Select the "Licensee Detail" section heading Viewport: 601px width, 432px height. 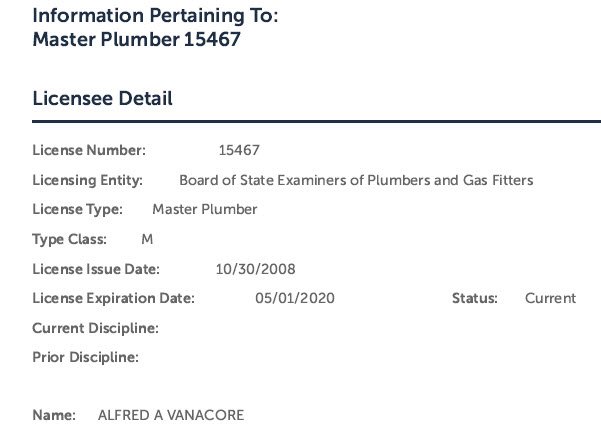tap(102, 99)
